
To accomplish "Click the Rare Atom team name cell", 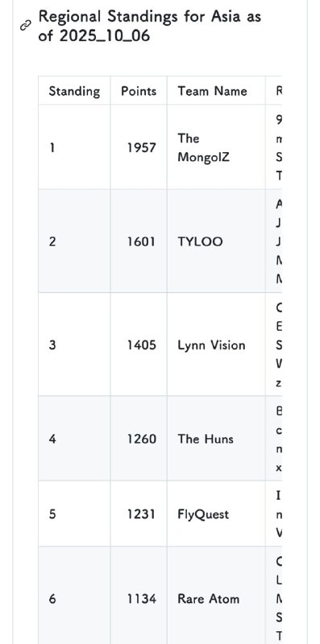I will 216,598.
